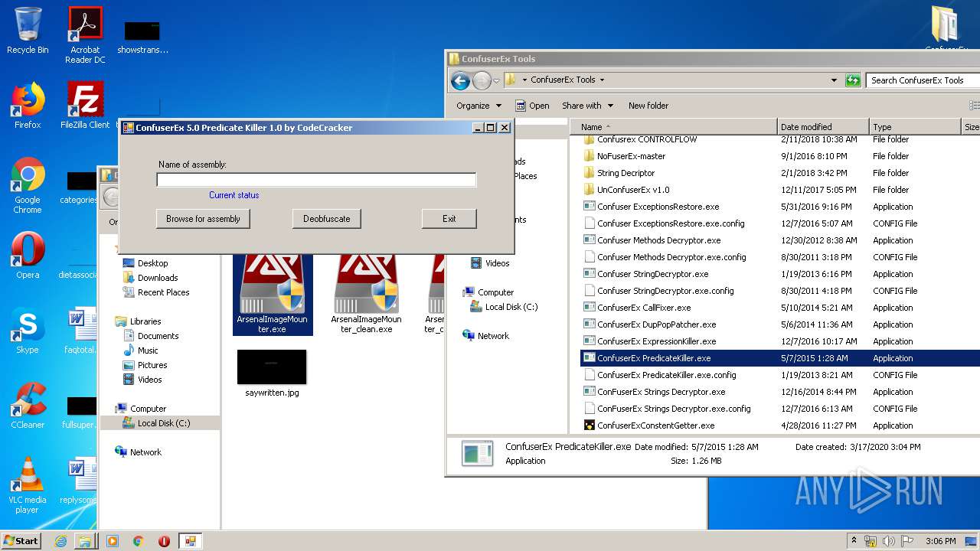
Task: Click Exit button in Predicate Killer
Action: coord(449,219)
